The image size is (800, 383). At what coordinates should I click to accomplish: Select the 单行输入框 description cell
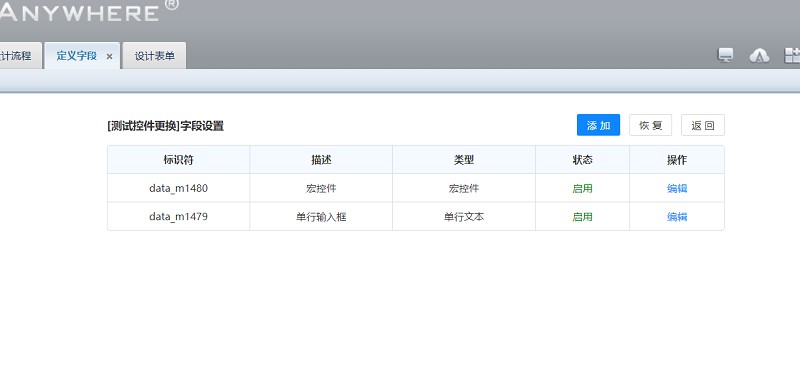point(321,217)
